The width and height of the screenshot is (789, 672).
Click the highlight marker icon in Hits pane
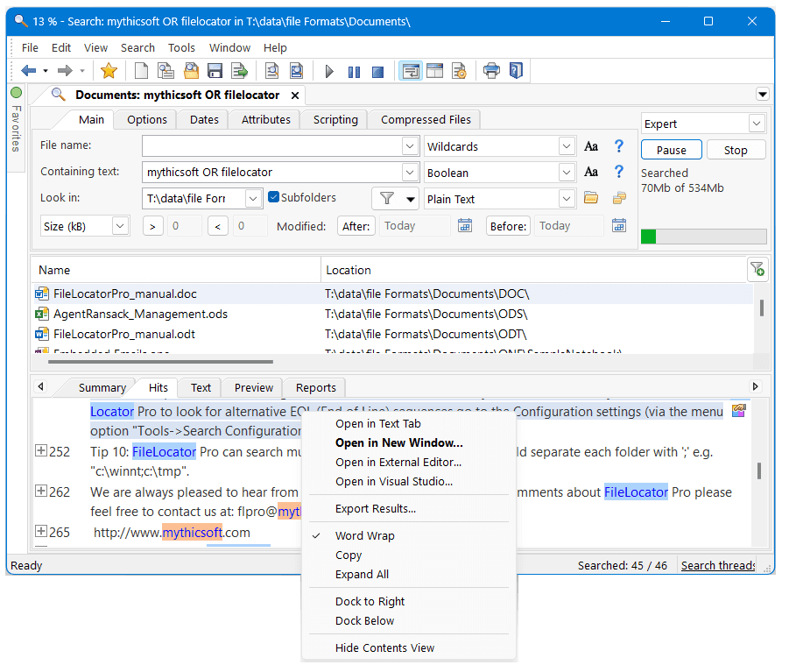pyautogui.click(x=739, y=410)
